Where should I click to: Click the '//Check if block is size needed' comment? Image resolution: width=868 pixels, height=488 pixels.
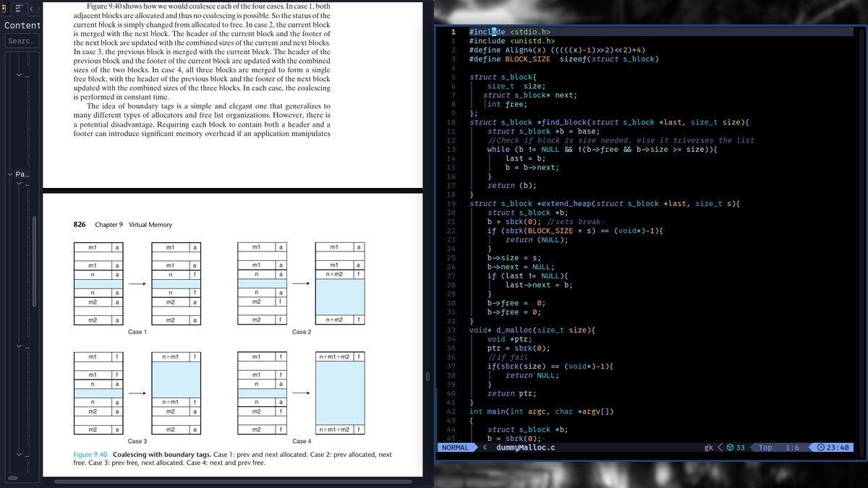tap(621, 140)
